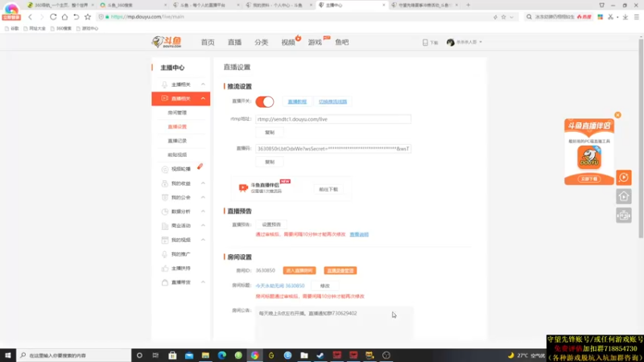644x362 pixels.
Task: Click the Douyu logo
Action: click(167, 42)
